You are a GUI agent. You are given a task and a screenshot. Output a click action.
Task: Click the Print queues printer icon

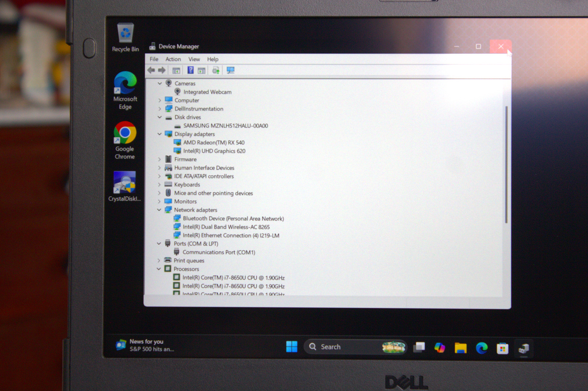pyautogui.click(x=168, y=260)
